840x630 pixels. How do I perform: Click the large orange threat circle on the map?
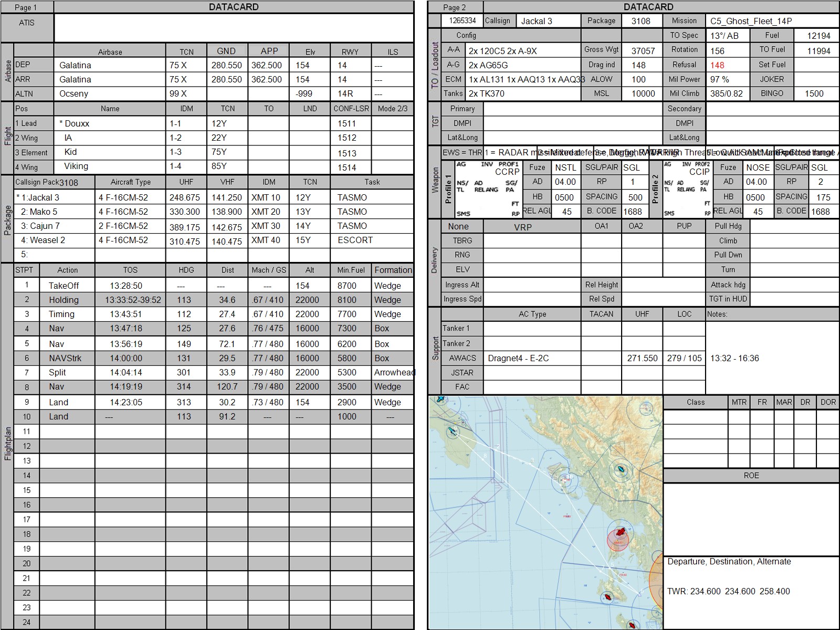click(x=657, y=580)
